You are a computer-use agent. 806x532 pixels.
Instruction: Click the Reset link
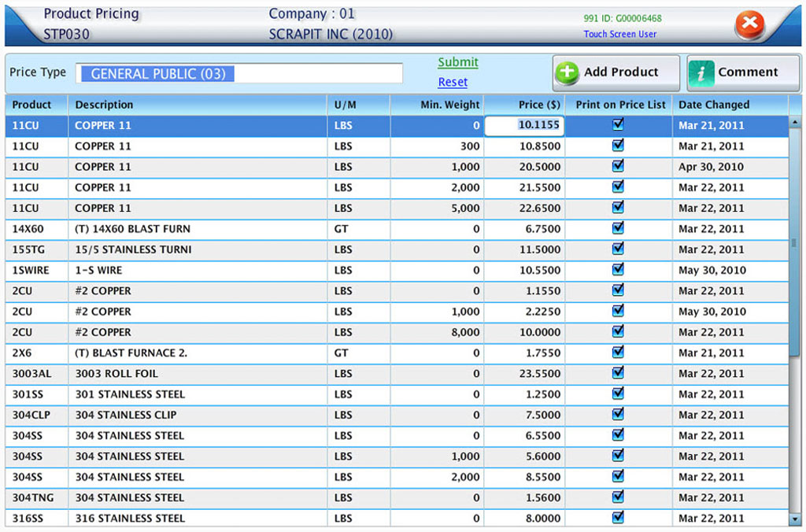point(453,83)
